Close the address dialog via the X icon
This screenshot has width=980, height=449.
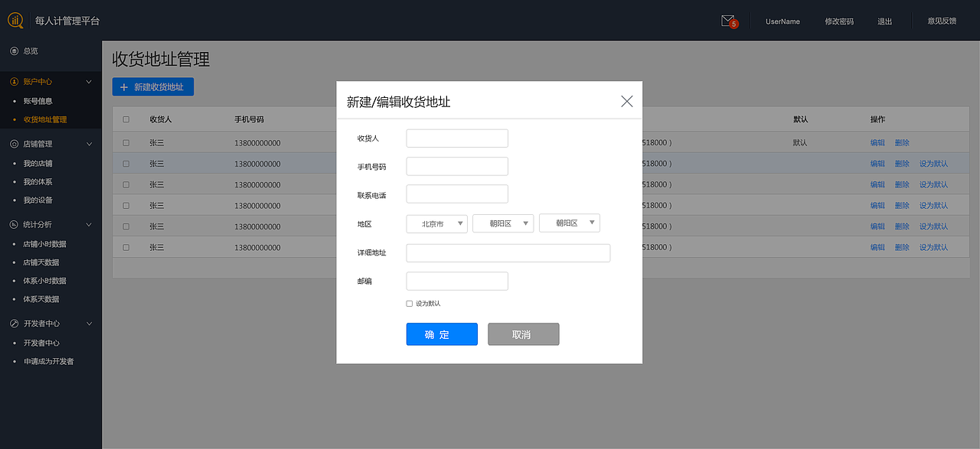[626, 100]
